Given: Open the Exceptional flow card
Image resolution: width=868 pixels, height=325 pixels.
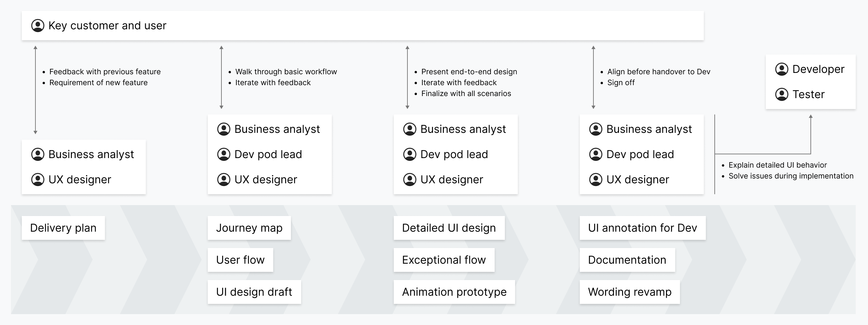Looking at the screenshot, I should point(444,260).
